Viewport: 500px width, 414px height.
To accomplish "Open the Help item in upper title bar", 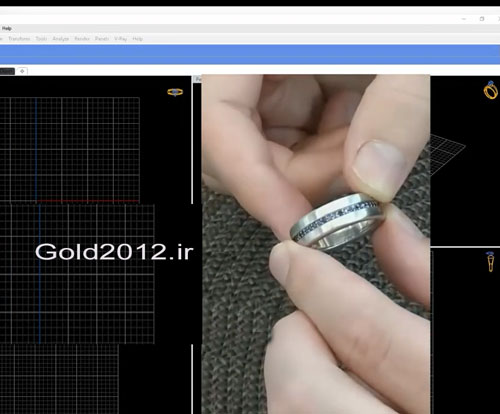I will coord(7,28).
